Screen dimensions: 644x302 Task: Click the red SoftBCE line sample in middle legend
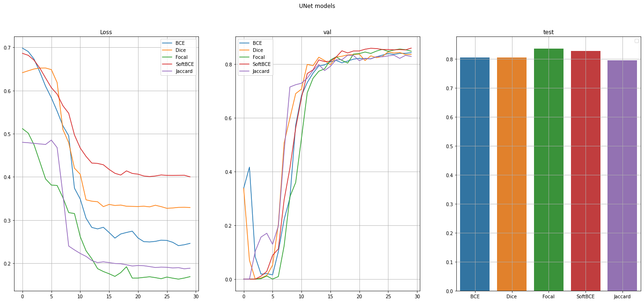click(244, 64)
